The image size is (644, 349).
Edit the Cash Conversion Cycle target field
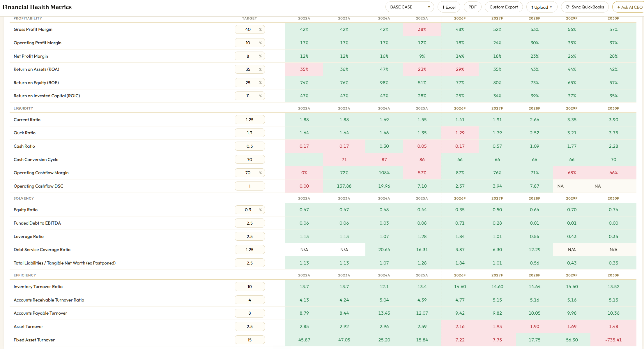point(250,160)
